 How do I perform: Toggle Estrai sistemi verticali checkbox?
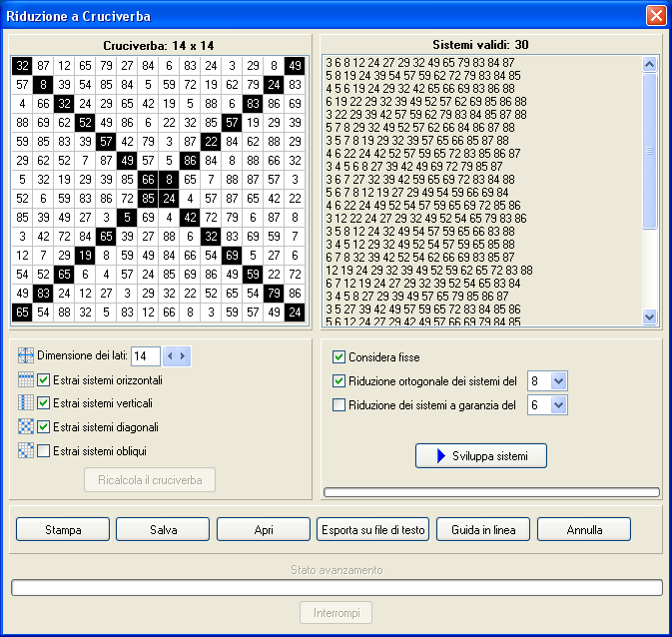coord(43,403)
